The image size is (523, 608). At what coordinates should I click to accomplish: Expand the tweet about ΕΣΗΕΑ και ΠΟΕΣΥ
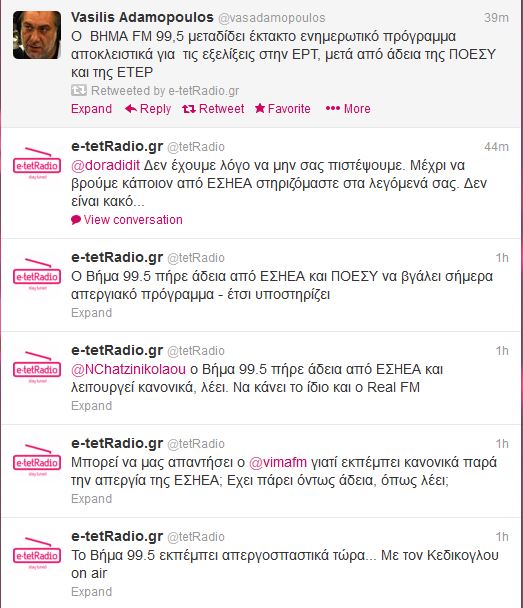coord(91,313)
